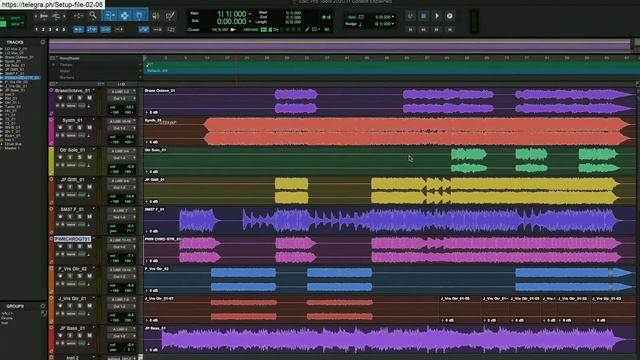Image resolution: width=640 pixels, height=360 pixels.
Task: Mute the PWRCHRDGTR1 track
Action: (x=89, y=247)
